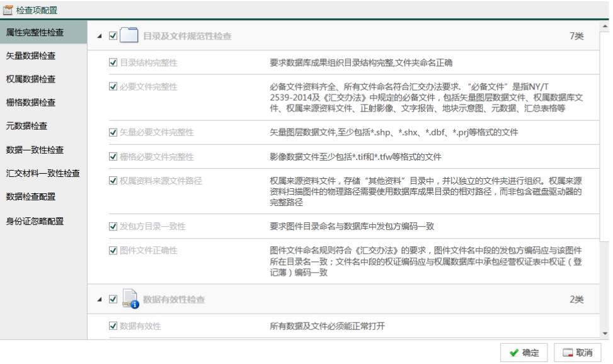Open the 数据检查配置 tab

[30, 197]
